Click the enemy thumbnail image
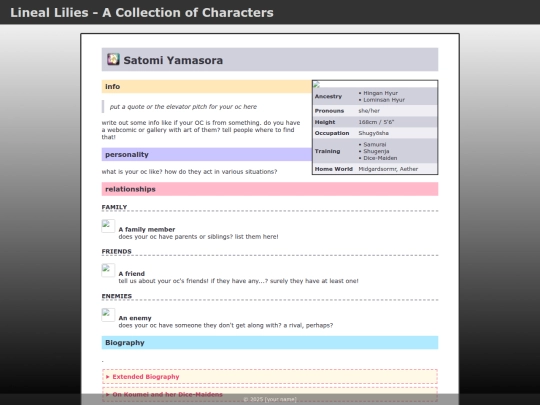 (108, 315)
